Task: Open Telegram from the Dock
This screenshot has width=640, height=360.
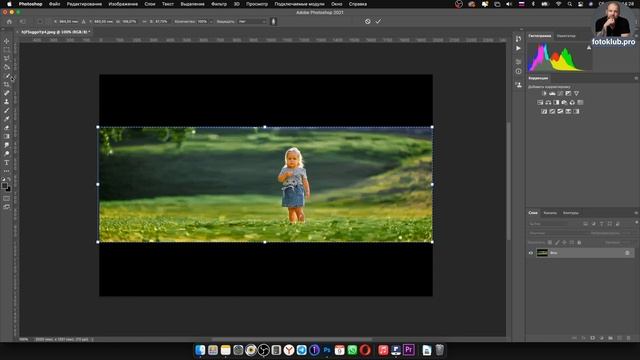Action: point(302,350)
